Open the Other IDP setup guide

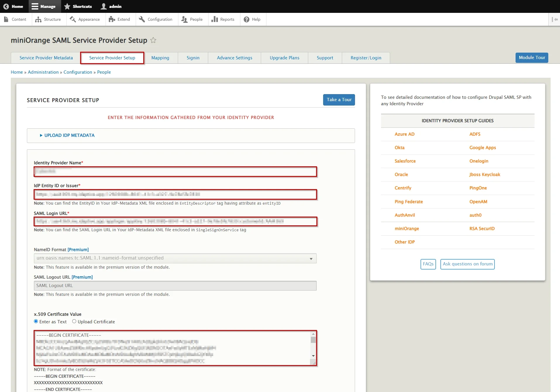tap(405, 242)
